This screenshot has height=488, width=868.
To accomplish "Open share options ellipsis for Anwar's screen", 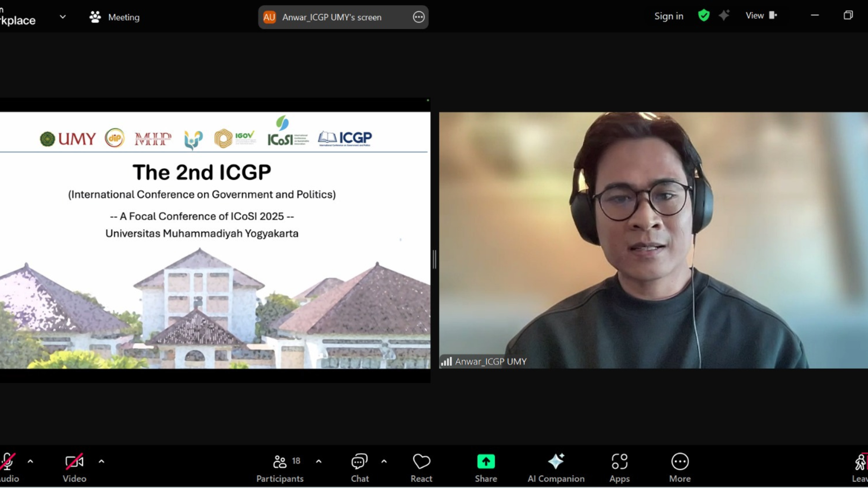I will click(x=419, y=17).
